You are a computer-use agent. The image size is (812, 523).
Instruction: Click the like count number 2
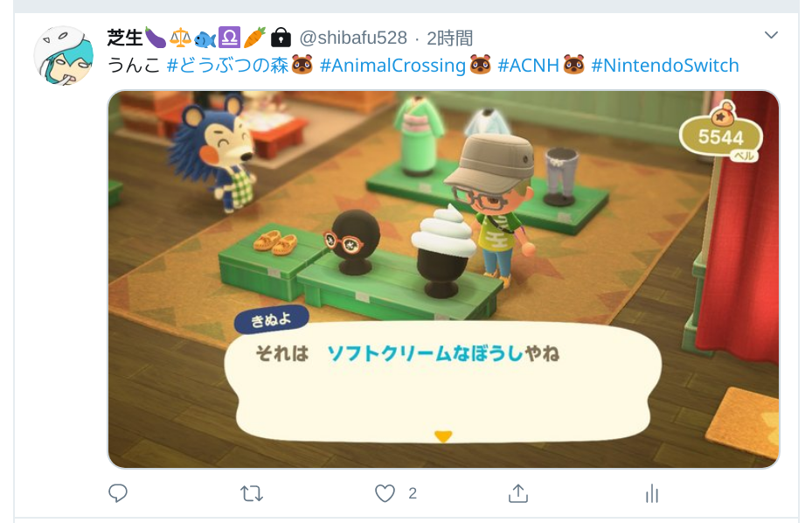413,493
